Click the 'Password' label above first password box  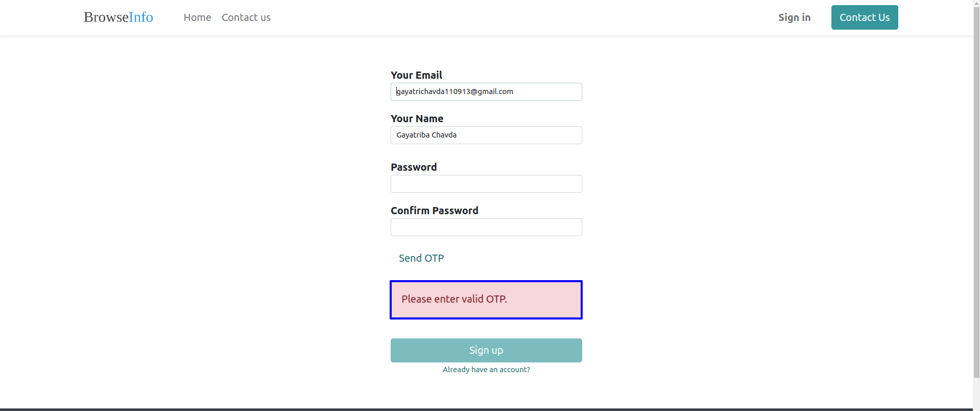[414, 167]
